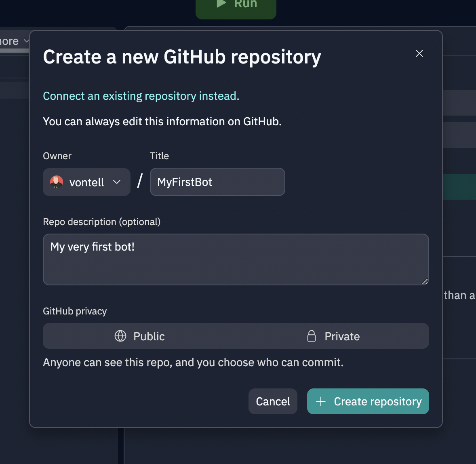Cancel repository creation
The width and height of the screenshot is (476, 464).
point(273,401)
